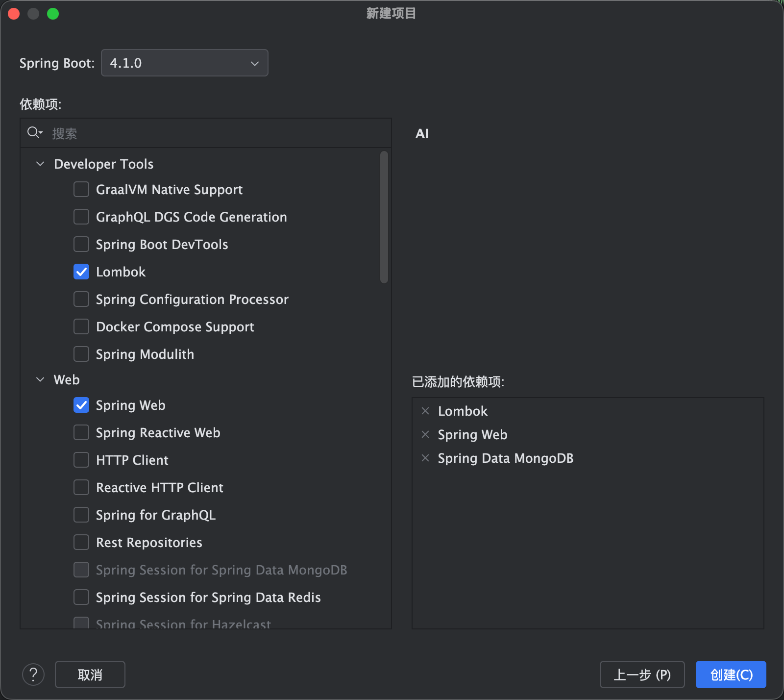This screenshot has width=784, height=700.
Task: Check the HTTP Client checkbox
Action: (x=81, y=460)
